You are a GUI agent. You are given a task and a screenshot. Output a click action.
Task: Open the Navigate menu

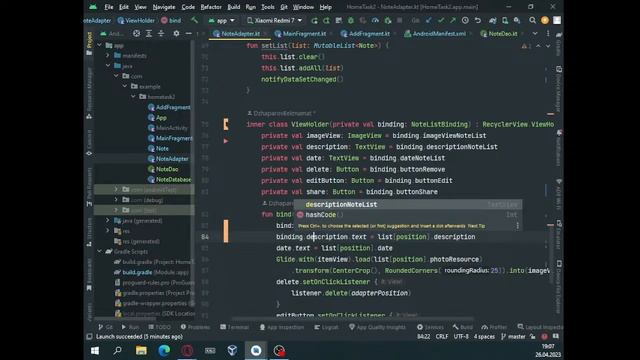pos(164,7)
